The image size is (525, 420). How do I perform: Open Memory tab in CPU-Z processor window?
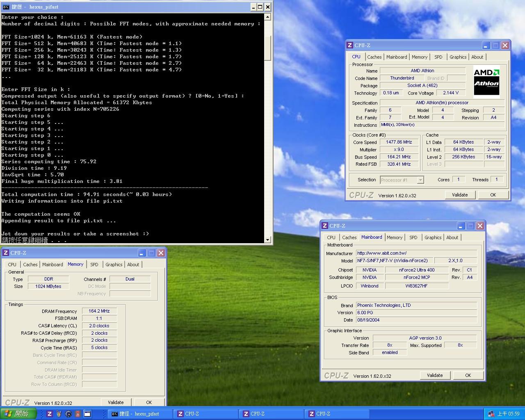[x=420, y=57]
